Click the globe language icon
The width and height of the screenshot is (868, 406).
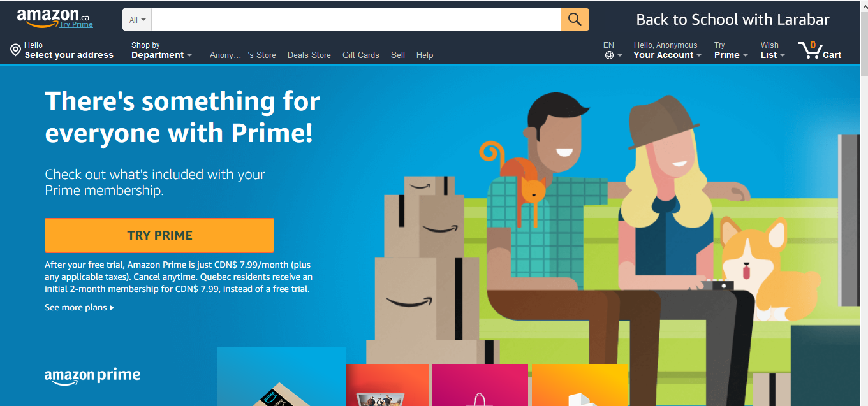pos(610,55)
